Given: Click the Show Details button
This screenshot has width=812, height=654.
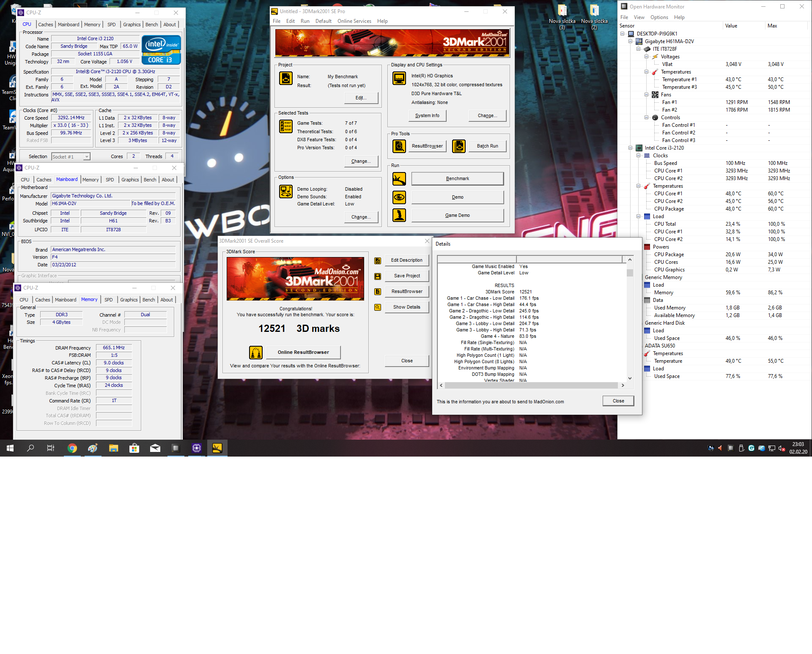Looking at the screenshot, I should coord(407,307).
